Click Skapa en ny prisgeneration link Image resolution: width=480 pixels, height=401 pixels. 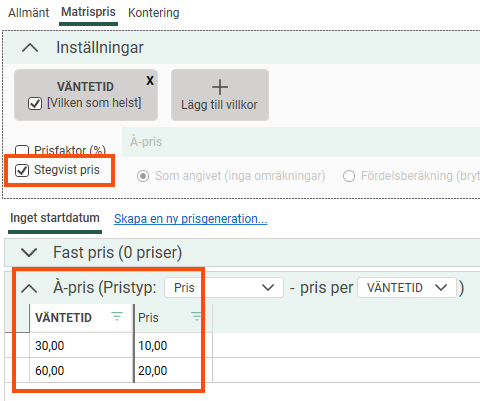[191, 219]
